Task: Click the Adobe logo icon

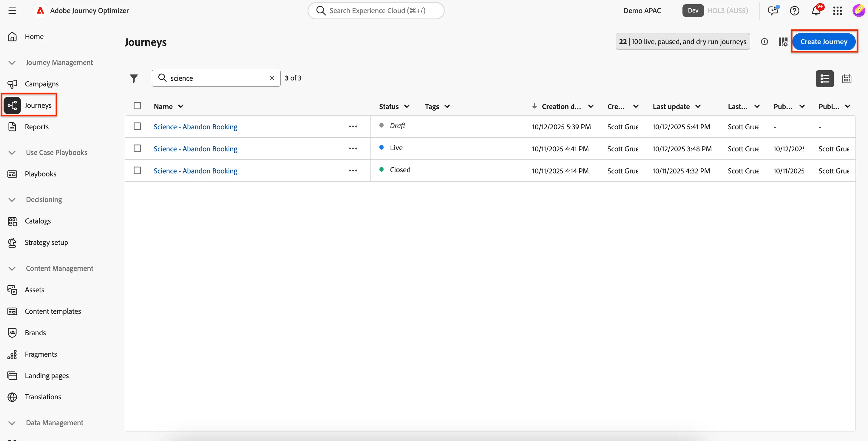Action: click(x=41, y=11)
